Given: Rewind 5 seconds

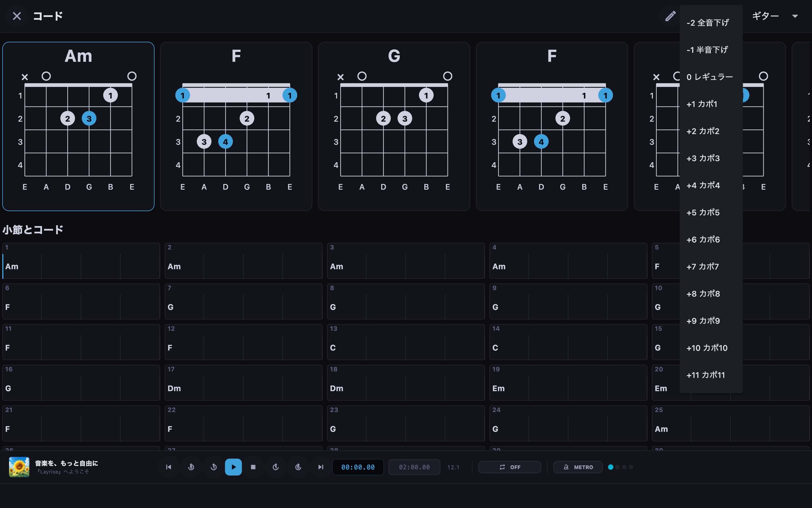Looking at the screenshot, I should [x=191, y=467].
